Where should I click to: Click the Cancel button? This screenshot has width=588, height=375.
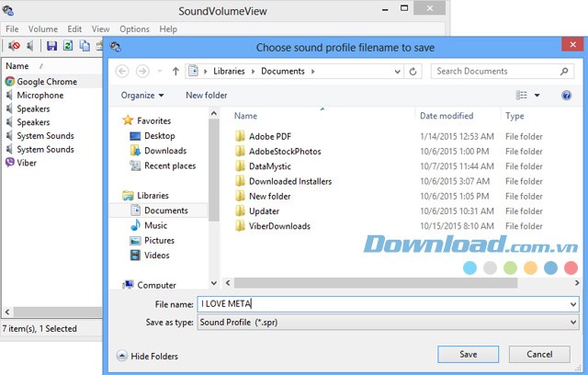(539, 355)
